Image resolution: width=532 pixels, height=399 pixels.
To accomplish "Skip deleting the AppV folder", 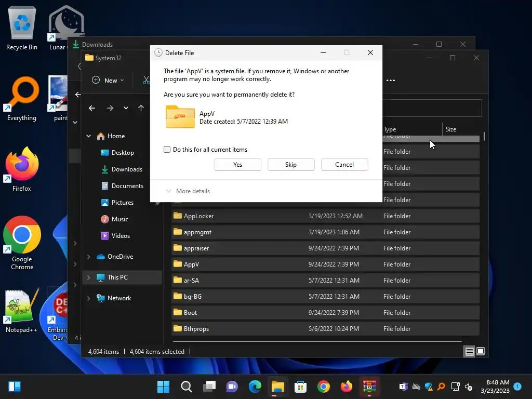I will [x=291, y=165].
